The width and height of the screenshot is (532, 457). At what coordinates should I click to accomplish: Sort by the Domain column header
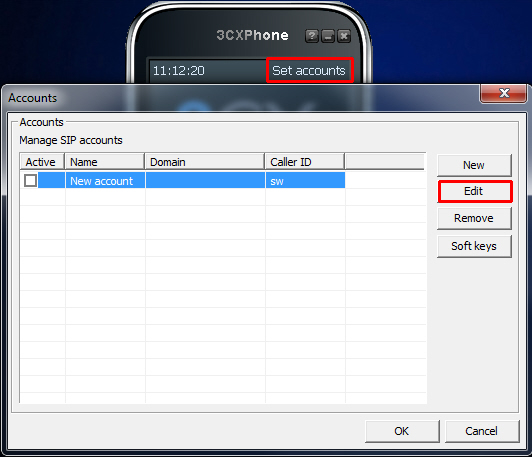pyautogui.click(x=205, y=161)
